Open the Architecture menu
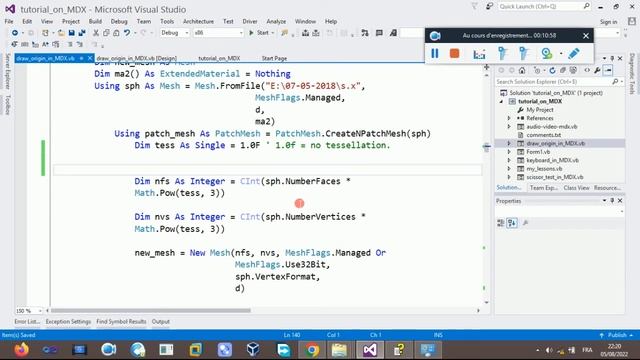Image resolution: width=640 pixels, height=360 pixels. pyautogui.click(x=198, y=21)
